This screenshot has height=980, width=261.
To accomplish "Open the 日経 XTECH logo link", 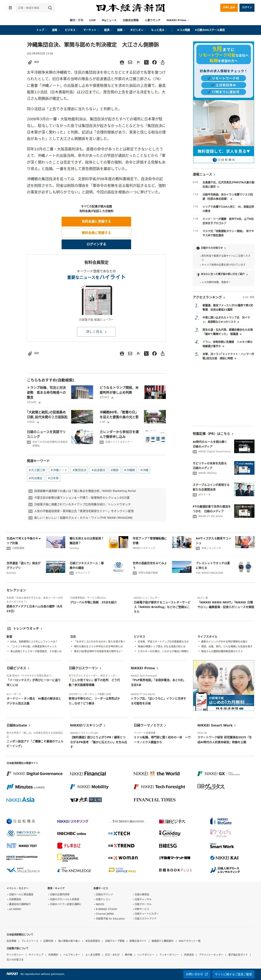I will (119, 833).
